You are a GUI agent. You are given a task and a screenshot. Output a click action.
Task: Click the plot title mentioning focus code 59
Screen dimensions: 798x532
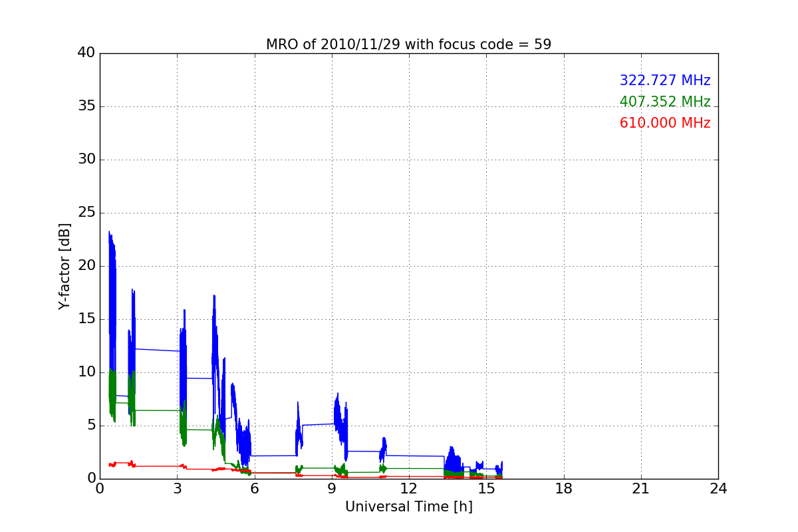click(x=408, y=45)
